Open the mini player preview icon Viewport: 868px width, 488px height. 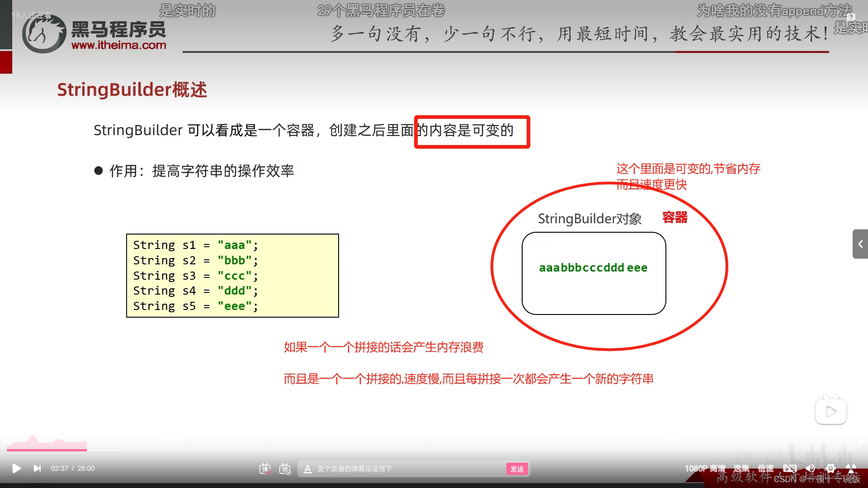tap(830, 411)
